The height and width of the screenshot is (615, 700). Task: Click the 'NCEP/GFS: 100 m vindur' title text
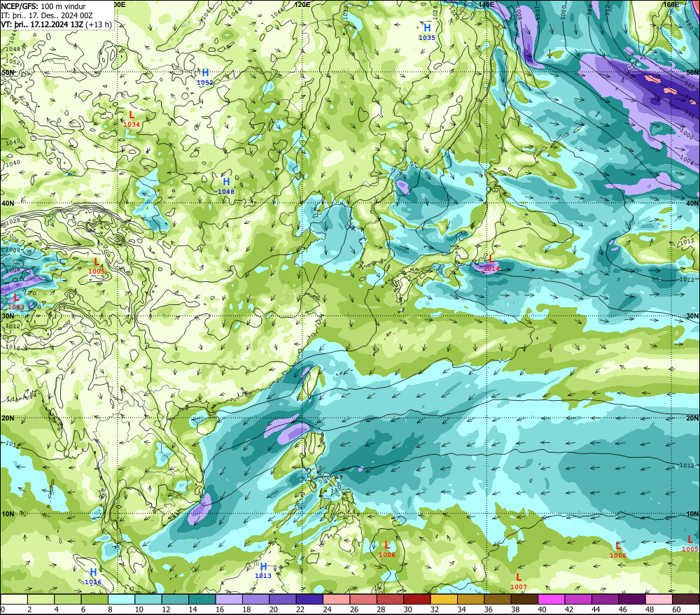tap(43, 6)
